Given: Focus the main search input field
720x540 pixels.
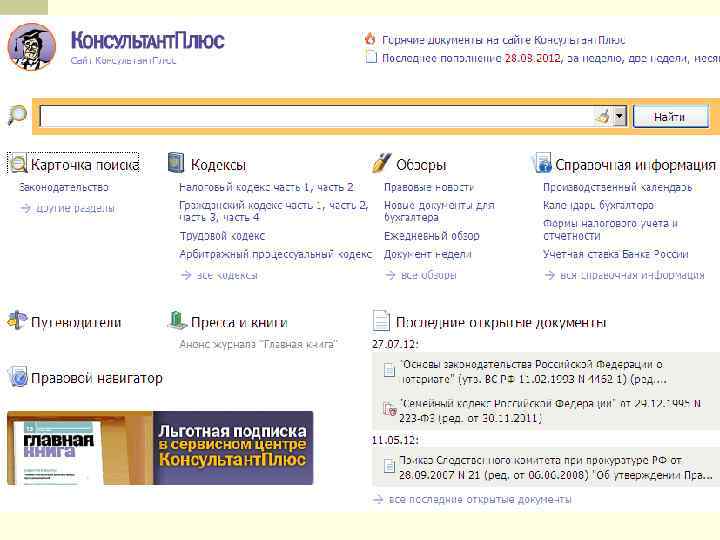Looking at the screenshot, I should (x=317, y=116).
